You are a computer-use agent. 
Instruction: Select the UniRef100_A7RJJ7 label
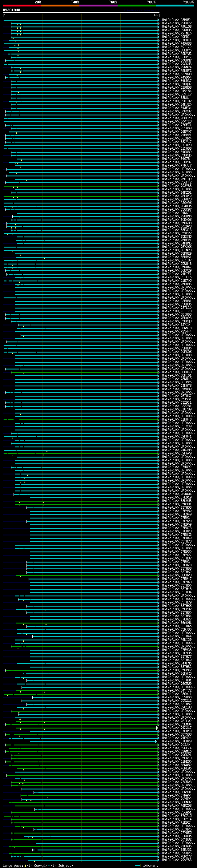click(x=177, y=165)
